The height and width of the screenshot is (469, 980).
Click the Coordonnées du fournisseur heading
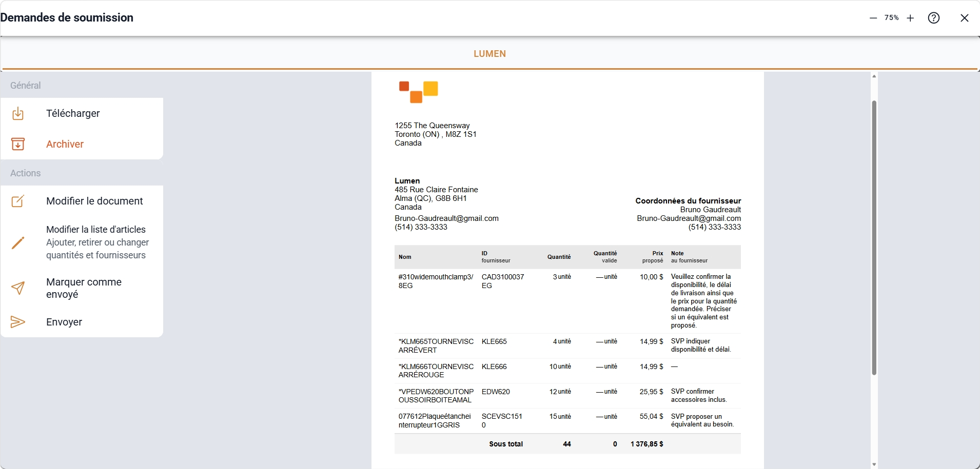(688, 201)
